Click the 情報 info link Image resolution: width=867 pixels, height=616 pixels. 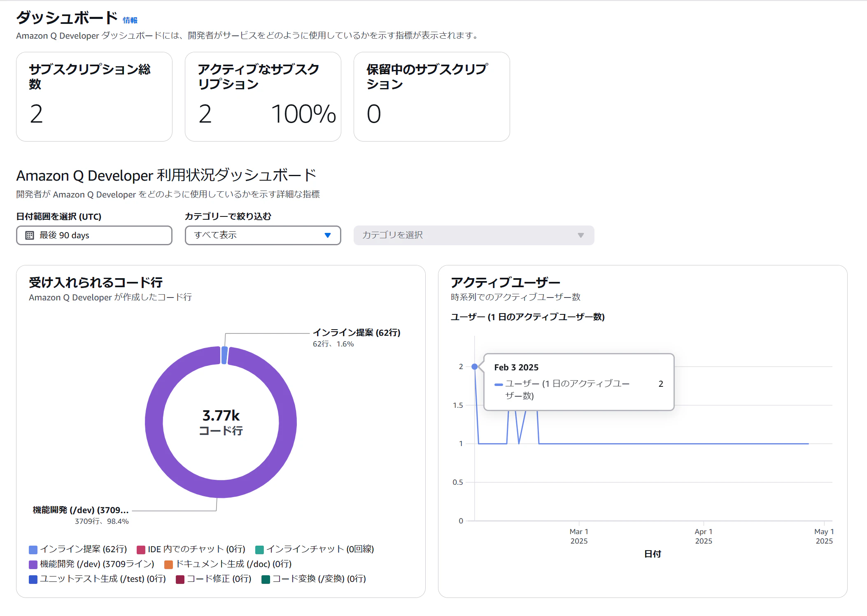point(130,20)
